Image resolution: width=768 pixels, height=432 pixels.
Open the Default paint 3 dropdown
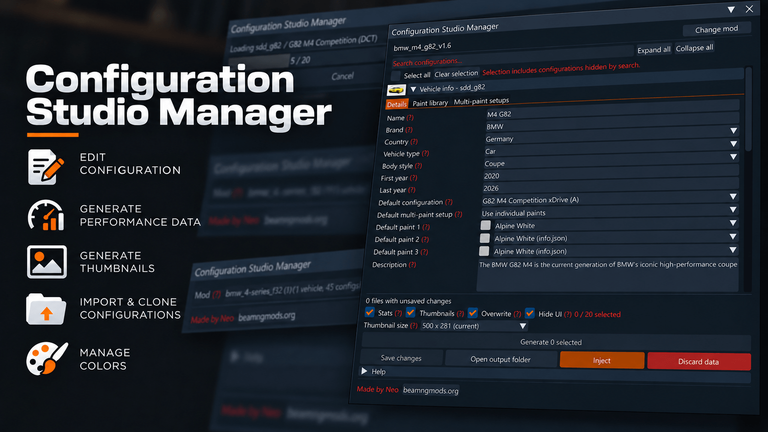tap(615, 250)
